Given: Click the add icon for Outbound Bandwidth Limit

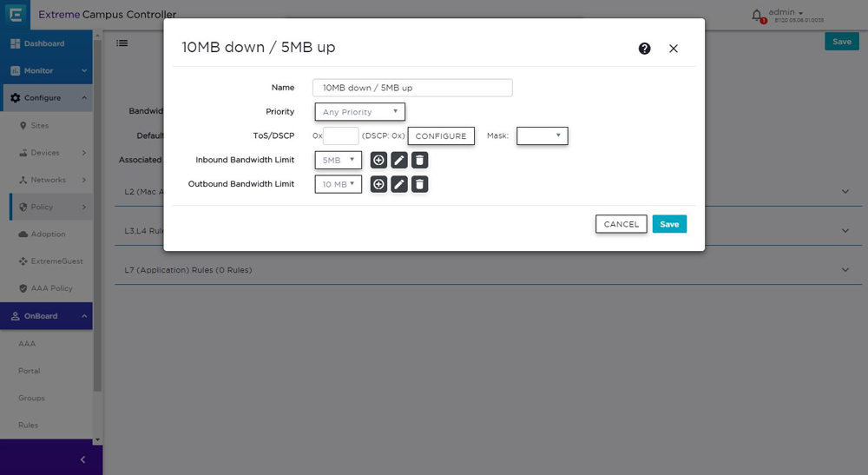Looking at the screenshot, I should (x=378, y=184).
